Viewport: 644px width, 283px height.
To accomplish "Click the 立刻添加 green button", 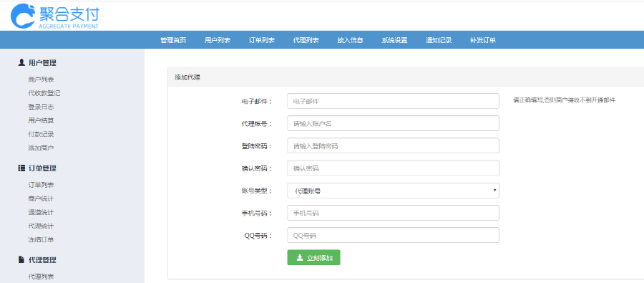I will tap(313, 257).
